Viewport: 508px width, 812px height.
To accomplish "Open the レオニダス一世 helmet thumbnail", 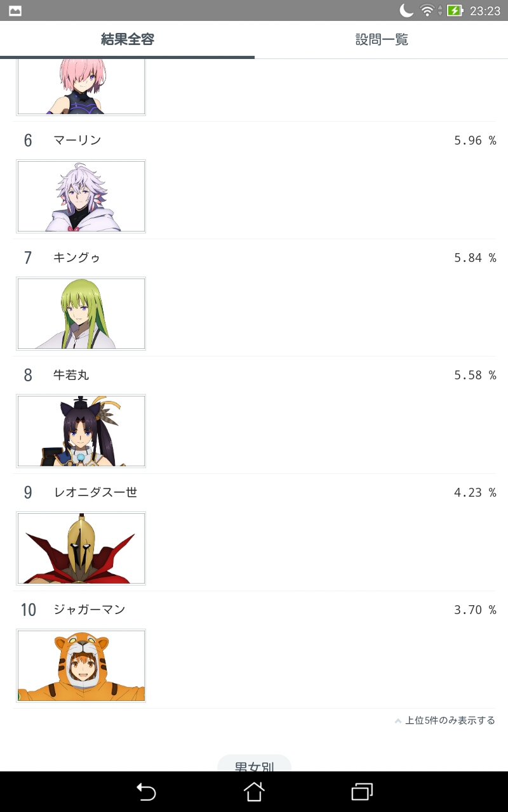I will pyautogui.click(x=81, y=548).
